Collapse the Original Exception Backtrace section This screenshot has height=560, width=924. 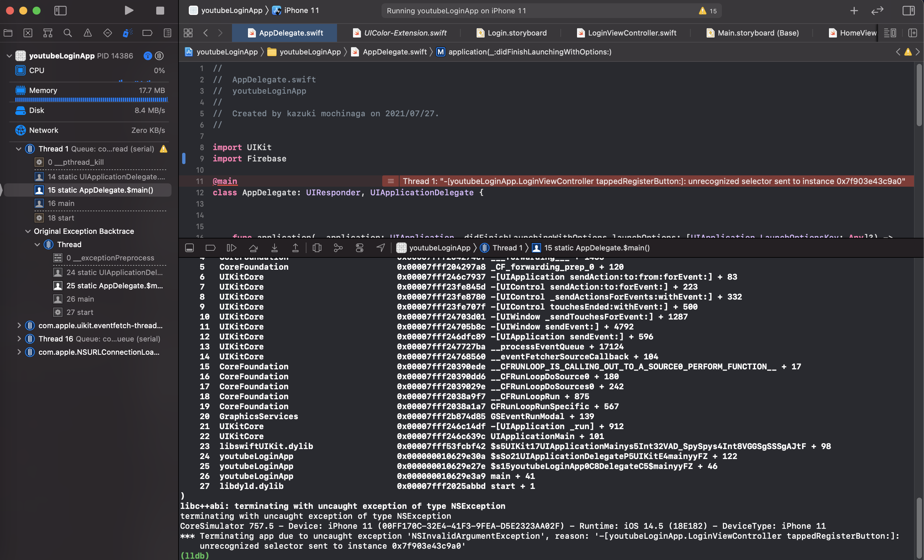click(28, 231)
